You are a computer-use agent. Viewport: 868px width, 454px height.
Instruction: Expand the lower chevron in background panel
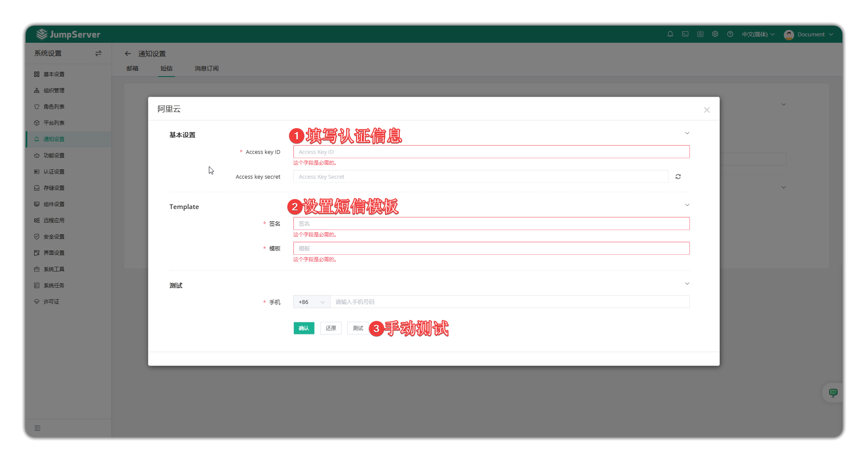(784, 187)
